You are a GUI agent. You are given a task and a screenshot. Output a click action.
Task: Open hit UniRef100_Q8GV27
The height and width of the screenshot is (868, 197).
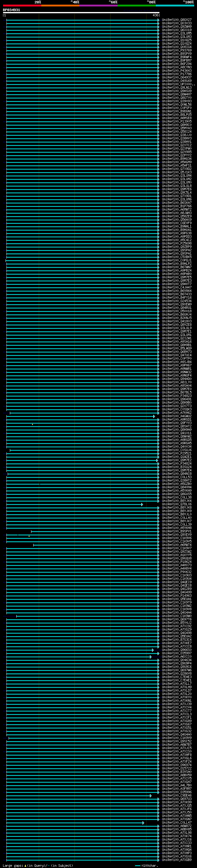point(177,20)
